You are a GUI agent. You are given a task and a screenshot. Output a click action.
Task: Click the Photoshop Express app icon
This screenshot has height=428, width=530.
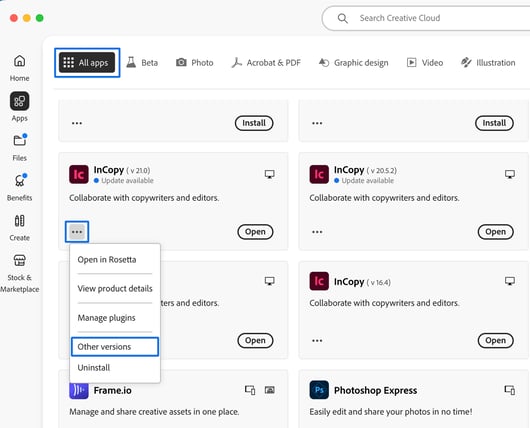click(319, 390)
